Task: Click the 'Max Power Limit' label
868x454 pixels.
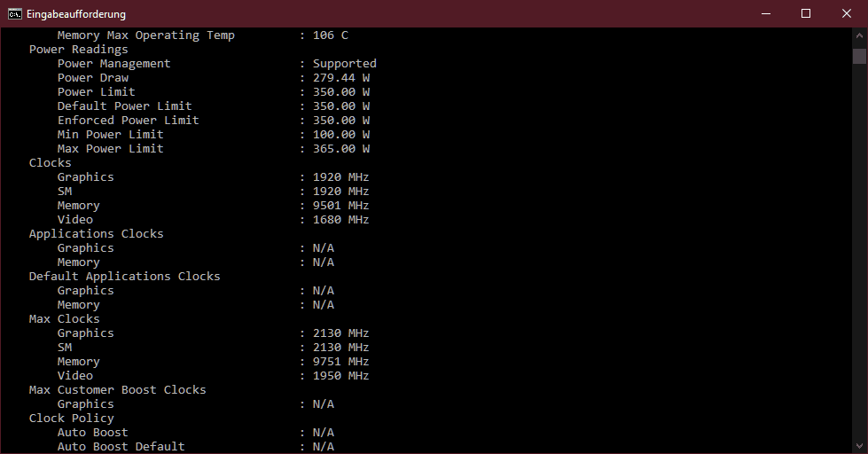Action: tap(111, 149)
